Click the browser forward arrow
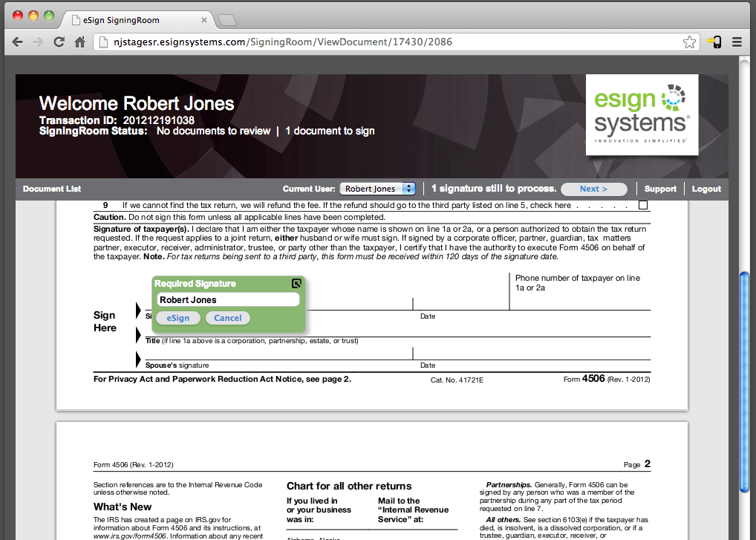Screen dimensions: 756x540 coord(38,42)
